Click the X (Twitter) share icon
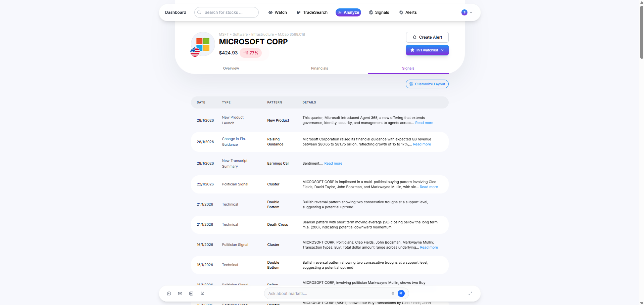The width and height of the screenshot is (644, 305). click(202, 294)
